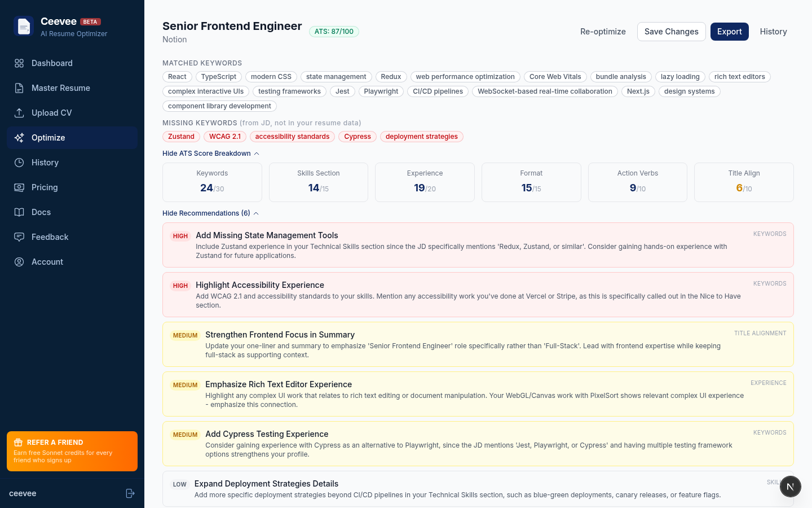Click the Docs book icon

pyautogui.click(x=19, y=212)
